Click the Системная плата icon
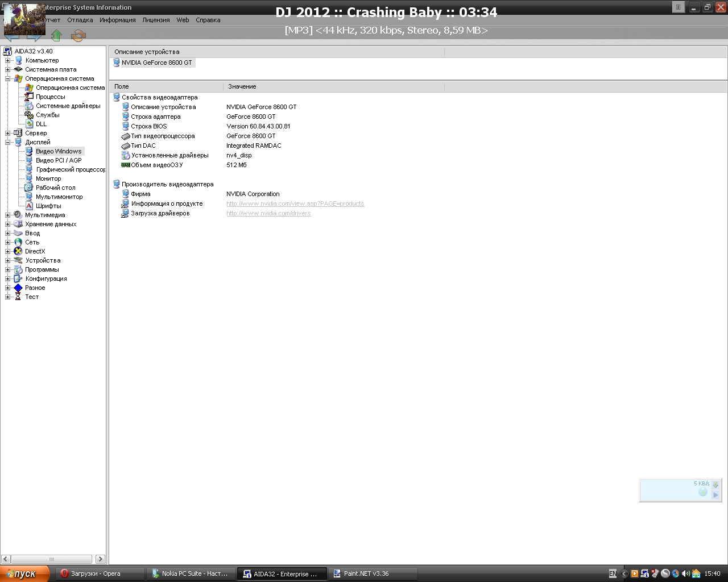Viewport: 728px width, 582px height. (18, 69)
